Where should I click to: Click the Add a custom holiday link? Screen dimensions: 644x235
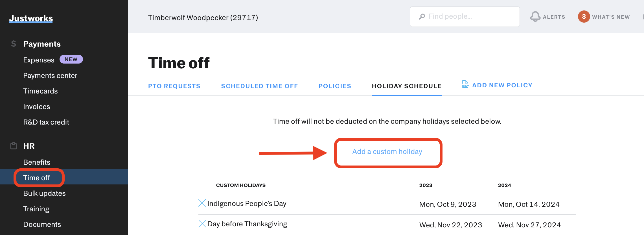(x=387, y=152)
